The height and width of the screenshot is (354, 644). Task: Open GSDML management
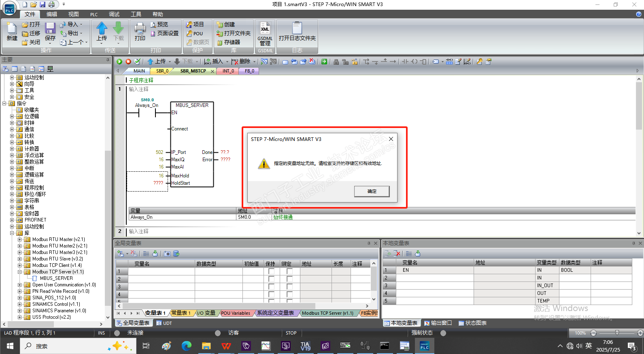click(x=265, y=34)
